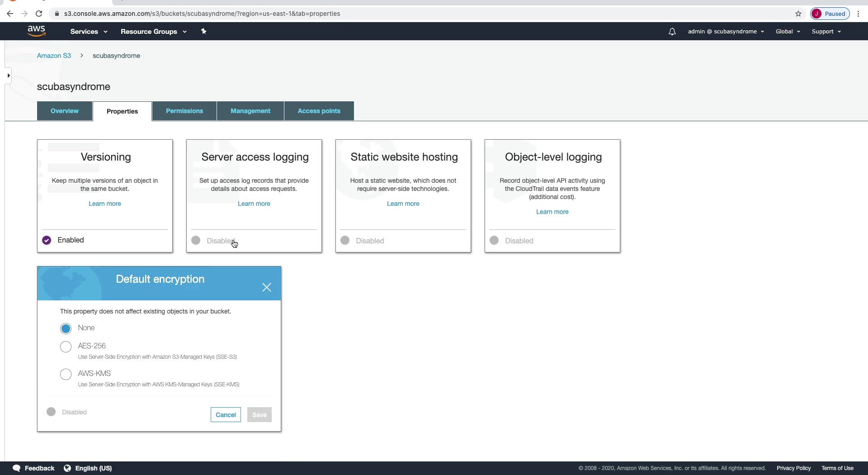This screenshot has height=475, width=868.
Task: Click the Static website hosting disabled status dot
Action: tap(345, 240)
